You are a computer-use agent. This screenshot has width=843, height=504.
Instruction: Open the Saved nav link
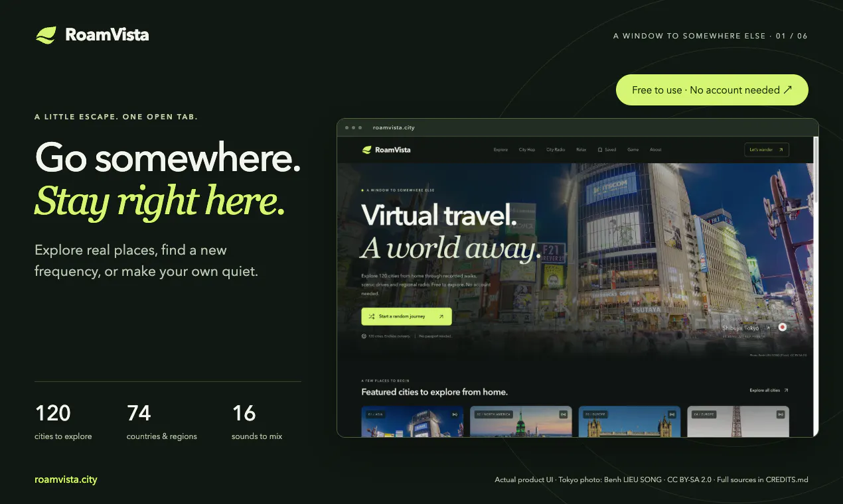607,150
